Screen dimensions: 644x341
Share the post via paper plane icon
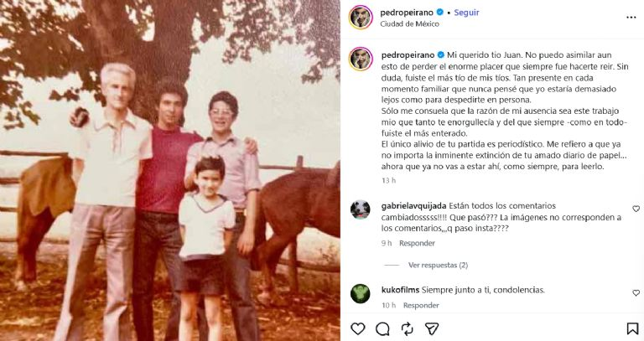[432, 328]
